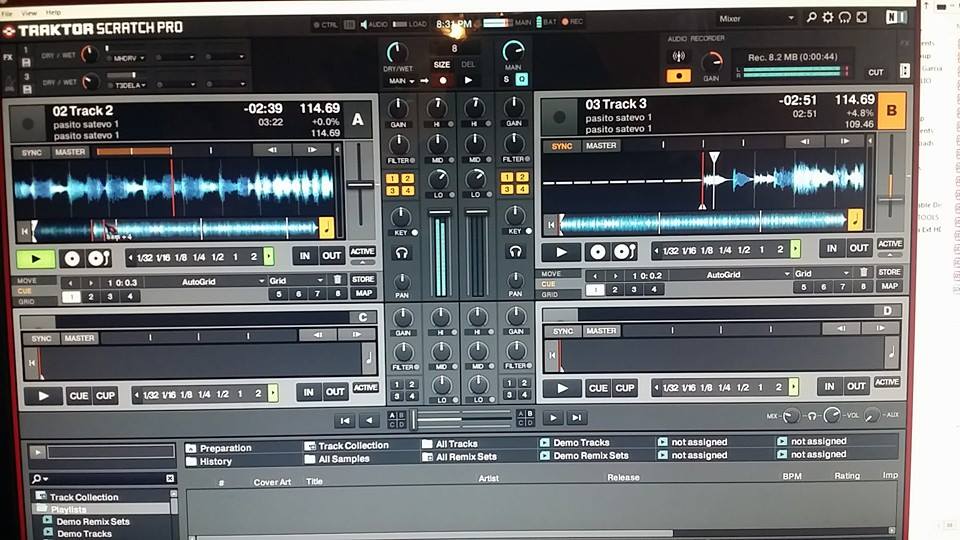Open File menu
This screenshot has height=540, width=960.
click(x=7, y=12)
